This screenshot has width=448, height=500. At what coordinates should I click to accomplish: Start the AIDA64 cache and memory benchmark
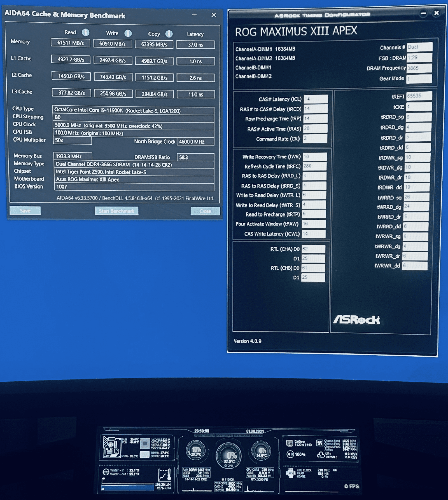tap(116, 211)
